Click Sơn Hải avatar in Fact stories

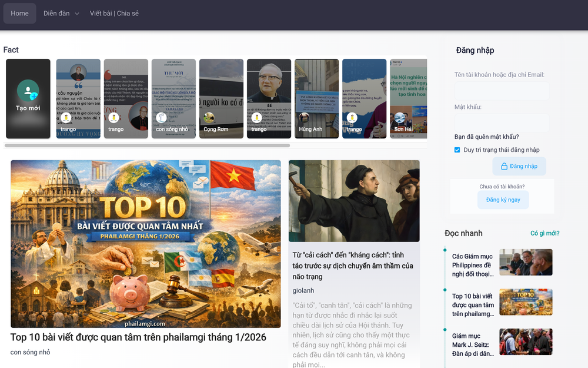pyautogui.click(x=399, y=118)
